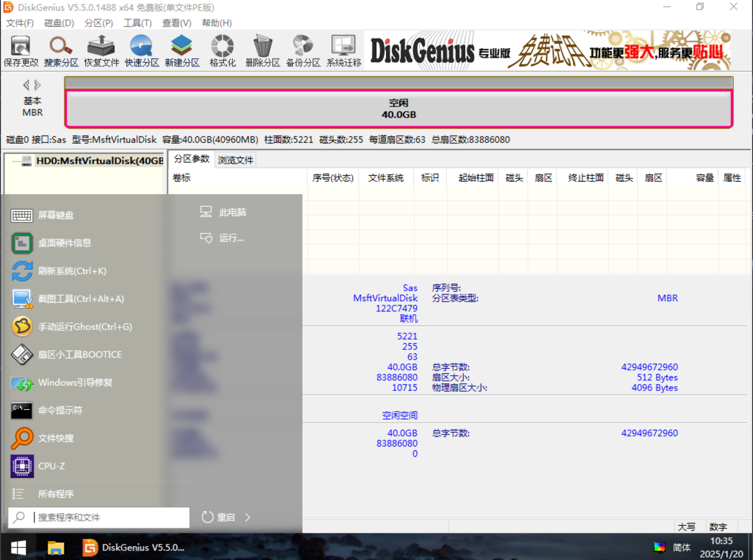This screenshot has height=560, width=753.
Task: Click the 4096 Bytes physical sector size
Action: [654, 388]
